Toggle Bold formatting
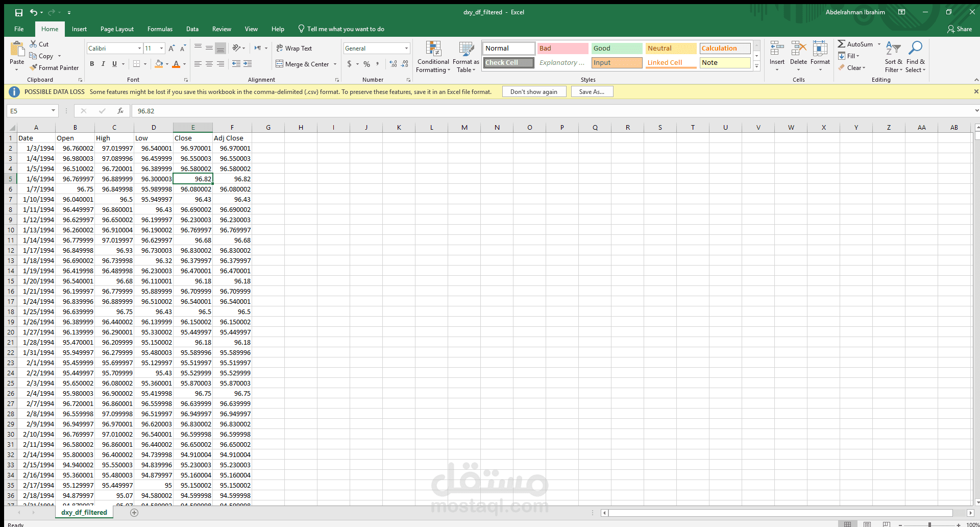Image resolution: width=980 pixels, height=527 pixels. click(92, 64)
